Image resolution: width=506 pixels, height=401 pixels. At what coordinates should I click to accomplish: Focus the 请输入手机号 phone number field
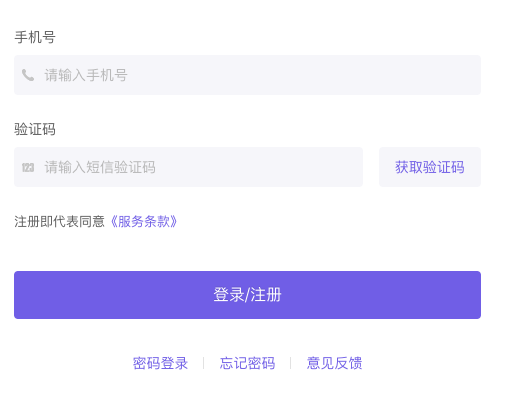click(247, 75)
